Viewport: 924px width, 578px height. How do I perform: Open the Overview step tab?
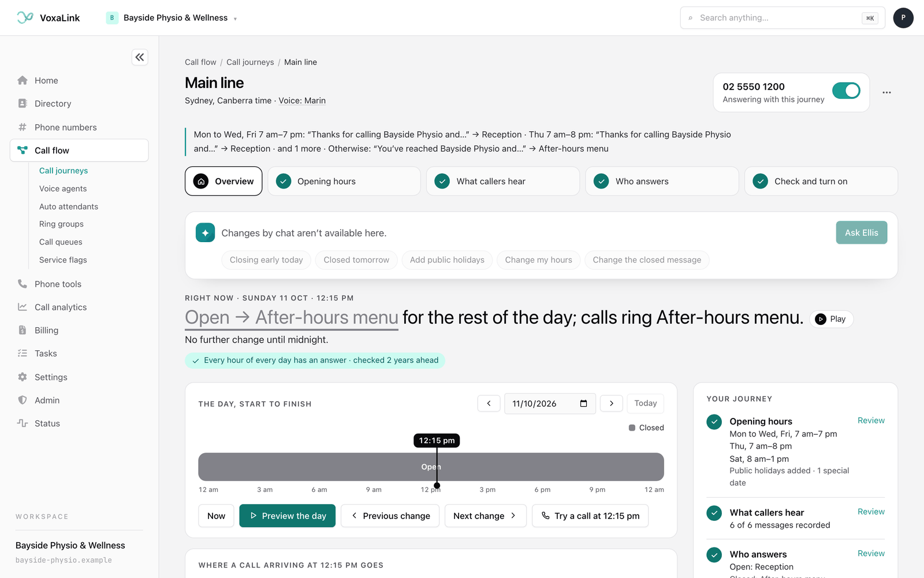click(223, 181)
